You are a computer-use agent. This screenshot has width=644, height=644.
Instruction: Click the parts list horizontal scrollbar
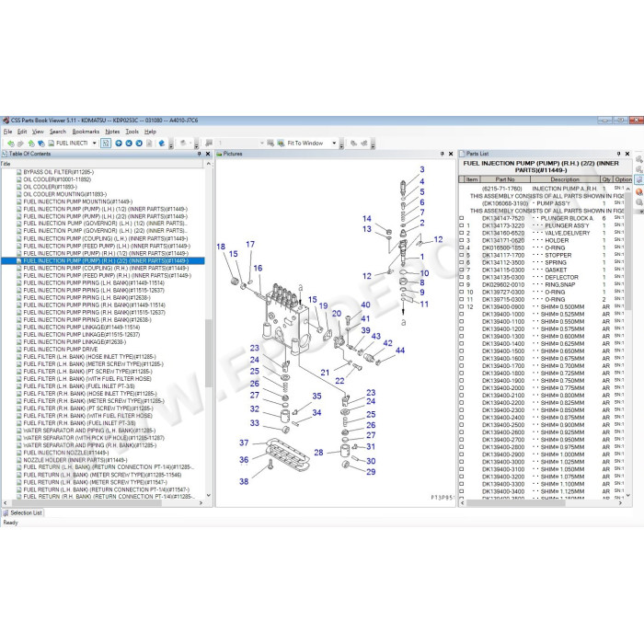(515, 502)
